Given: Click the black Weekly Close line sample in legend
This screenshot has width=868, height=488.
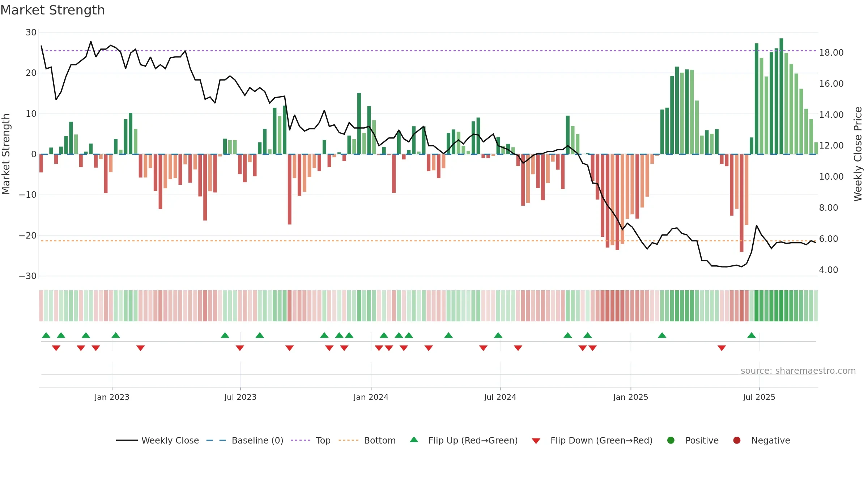Looking at the screenshot, I should 127,440.
